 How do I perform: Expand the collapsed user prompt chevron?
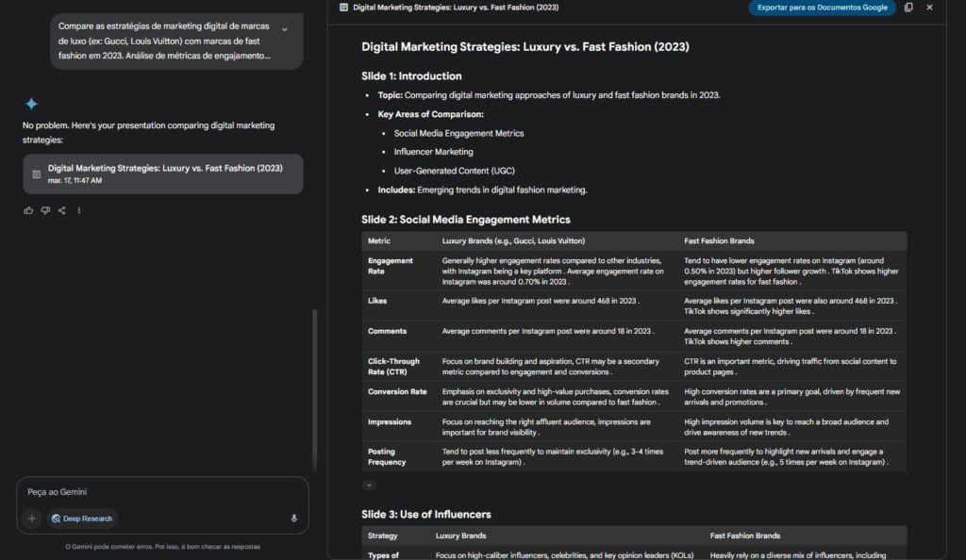pos(285,30)
